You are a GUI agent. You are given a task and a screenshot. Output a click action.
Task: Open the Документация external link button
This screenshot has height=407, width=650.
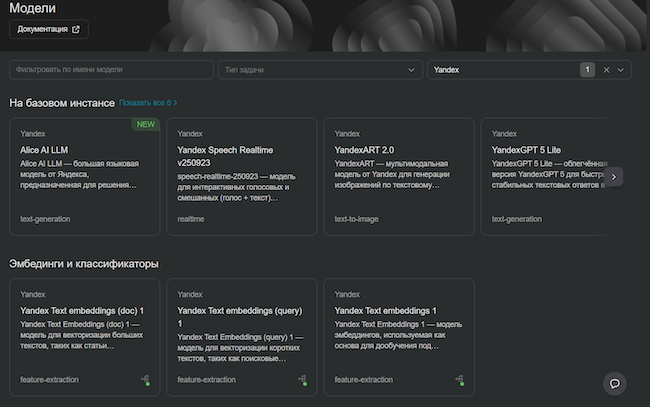point(49,29)
